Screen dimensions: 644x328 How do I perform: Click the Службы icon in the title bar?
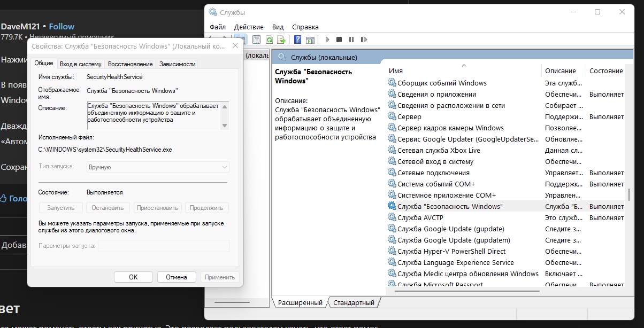point(213,12)
